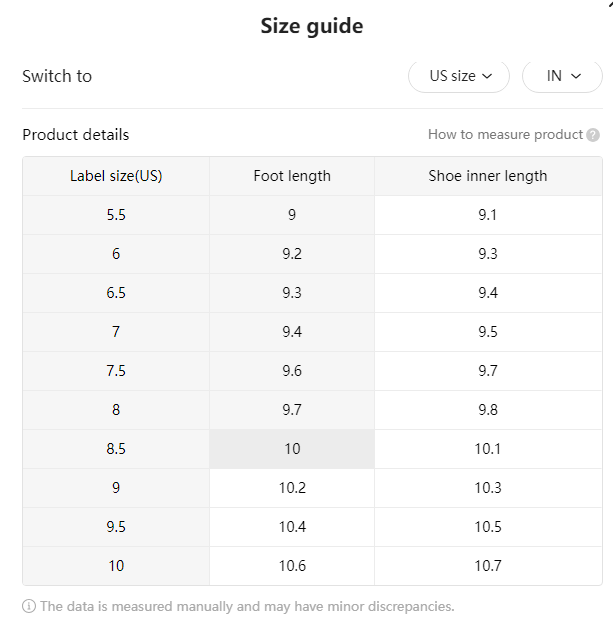Click the highlighted foot length cell 10
Screen dimensions: 613x642
pos(292,449)
